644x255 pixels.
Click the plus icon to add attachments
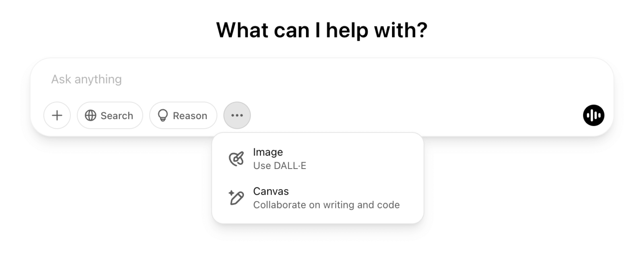click(57, 115)
